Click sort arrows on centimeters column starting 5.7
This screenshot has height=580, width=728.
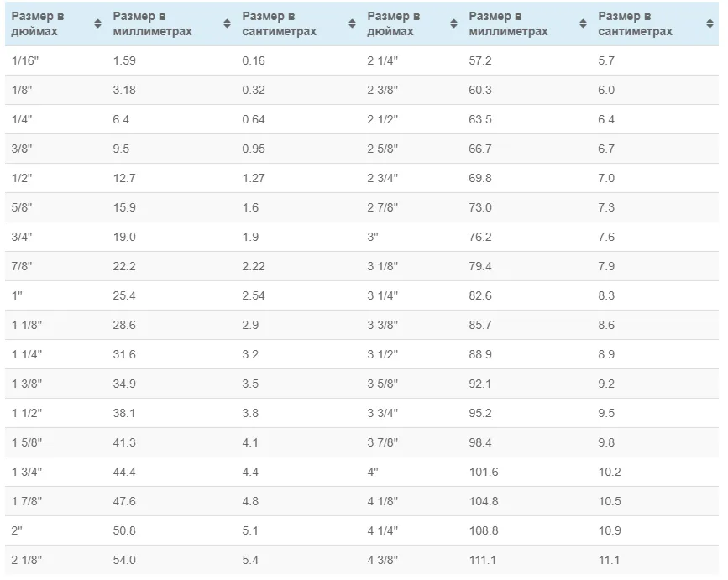[710, 24]
